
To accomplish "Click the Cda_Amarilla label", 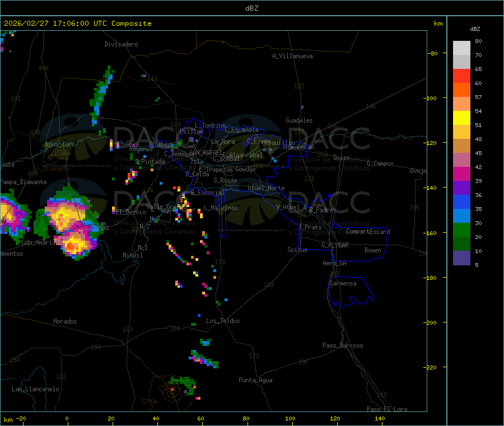I will [42, 242].
